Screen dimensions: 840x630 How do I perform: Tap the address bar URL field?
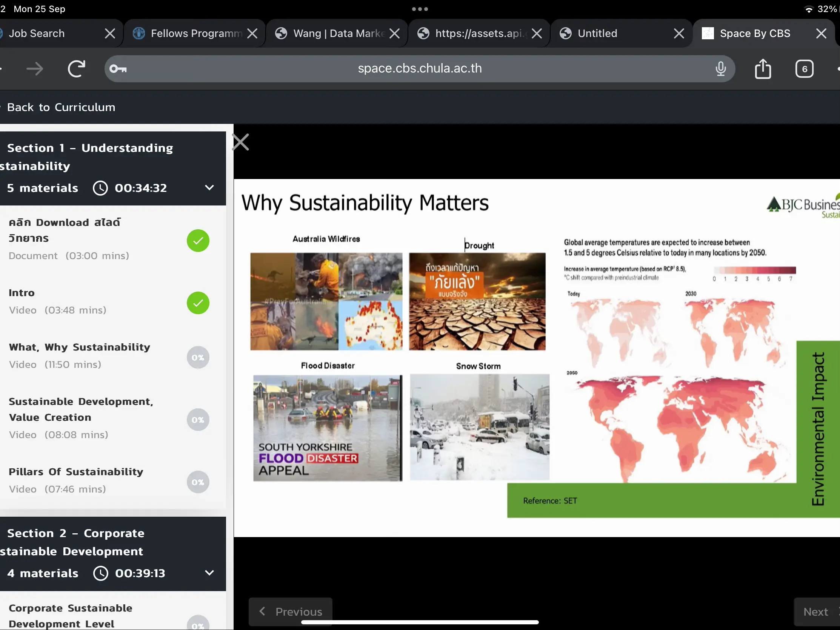(x=419, y=68)
